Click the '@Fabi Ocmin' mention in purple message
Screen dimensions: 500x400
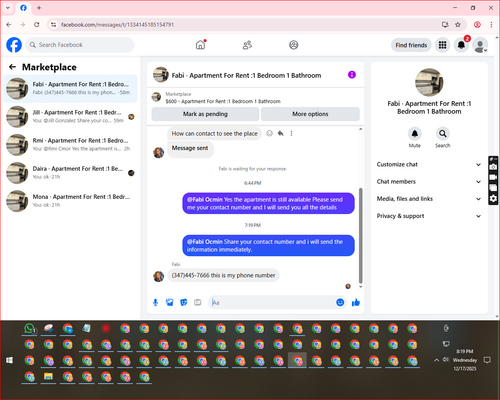(205, 200)
